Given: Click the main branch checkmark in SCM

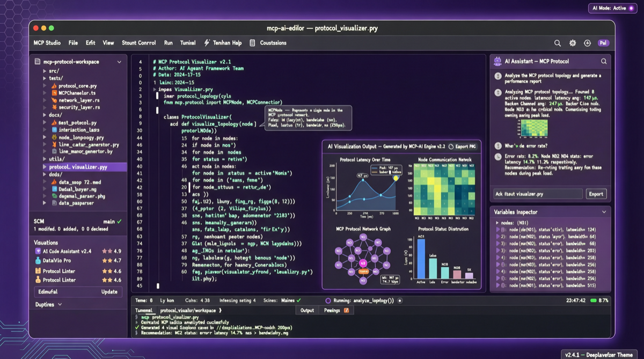Looking at the screenshot, I should [x=119, y=221].
